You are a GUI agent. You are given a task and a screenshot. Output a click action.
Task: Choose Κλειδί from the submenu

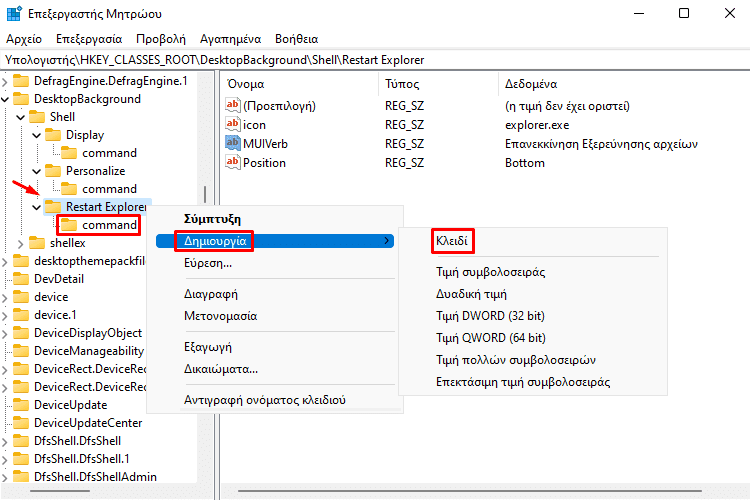point(452,241)
